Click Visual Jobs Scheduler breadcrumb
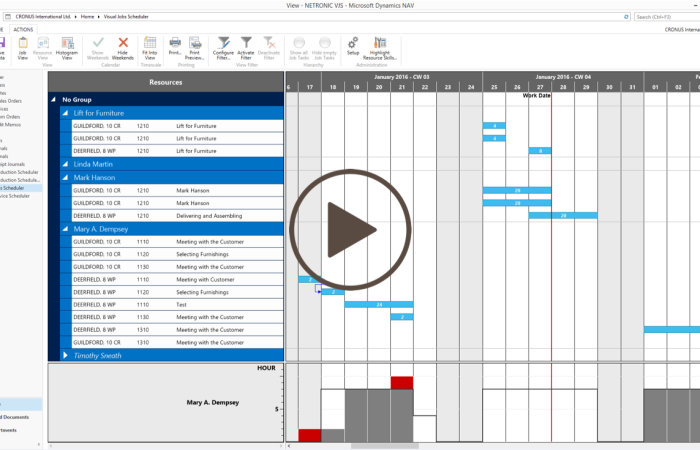Screen dimensions: 700x450 (126, 17)
